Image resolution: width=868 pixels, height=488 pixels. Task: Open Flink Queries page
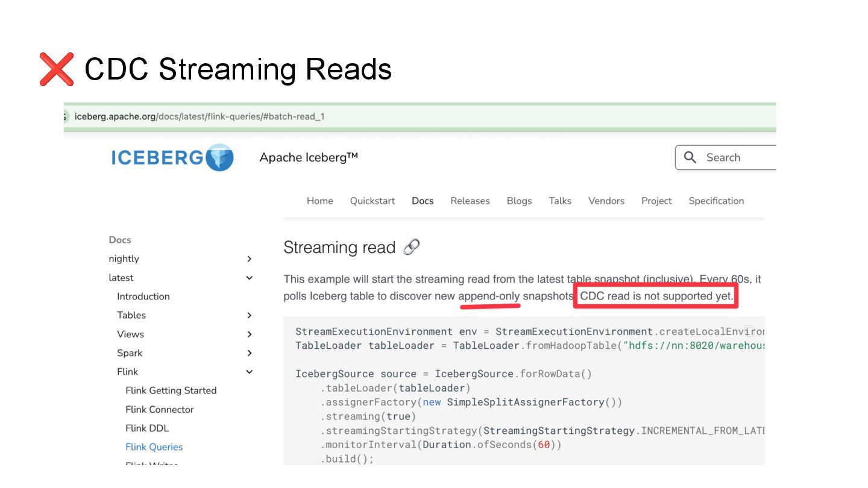[x=154, y=447]
